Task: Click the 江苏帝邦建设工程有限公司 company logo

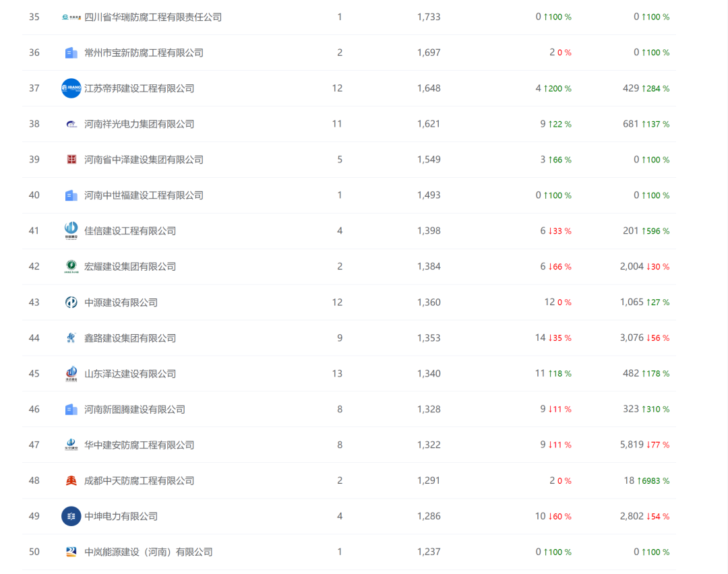Action: point(71,88)
